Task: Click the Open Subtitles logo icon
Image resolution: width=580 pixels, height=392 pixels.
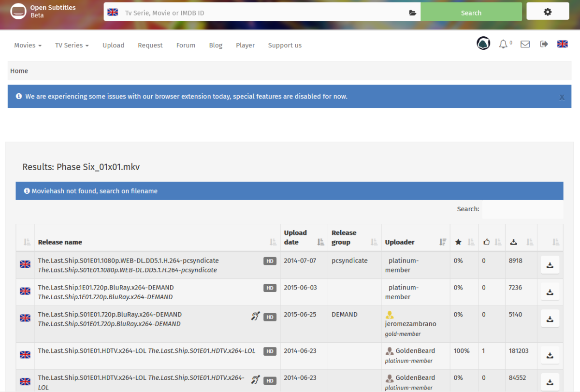Action: coord(18,11)
